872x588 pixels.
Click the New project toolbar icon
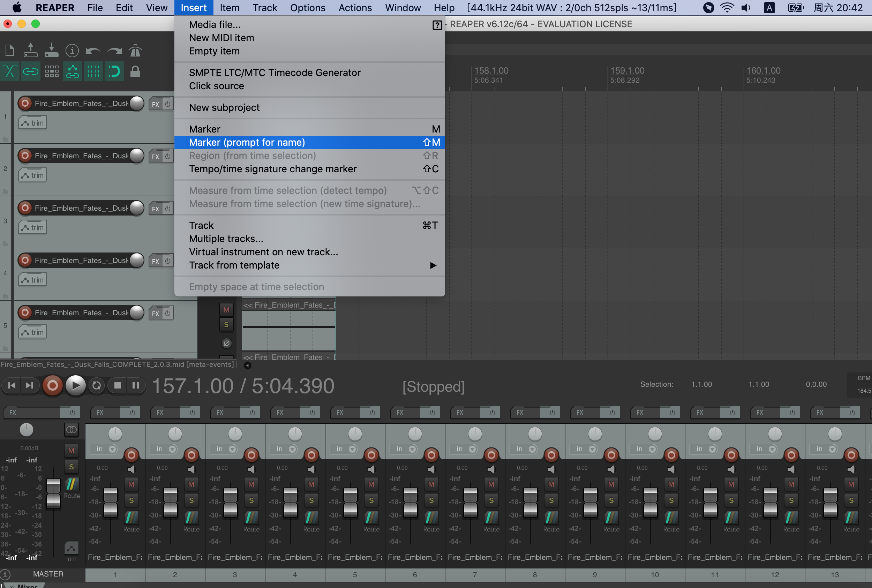coord(10,50)
